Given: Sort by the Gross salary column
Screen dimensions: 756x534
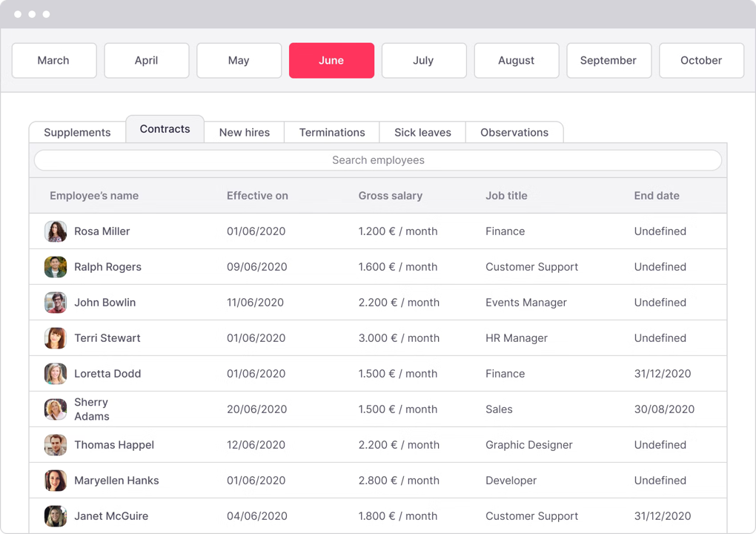Looking at the screenshot, I should click(390, 196).
